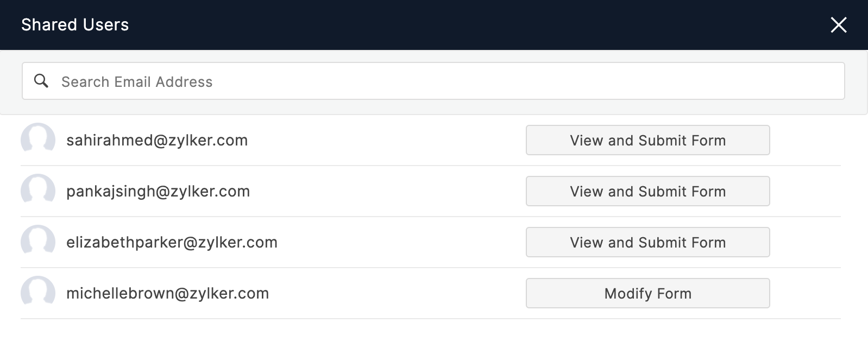868x342 pixels.
Task: Click the Shared Users title
Action: pos(75,24)
